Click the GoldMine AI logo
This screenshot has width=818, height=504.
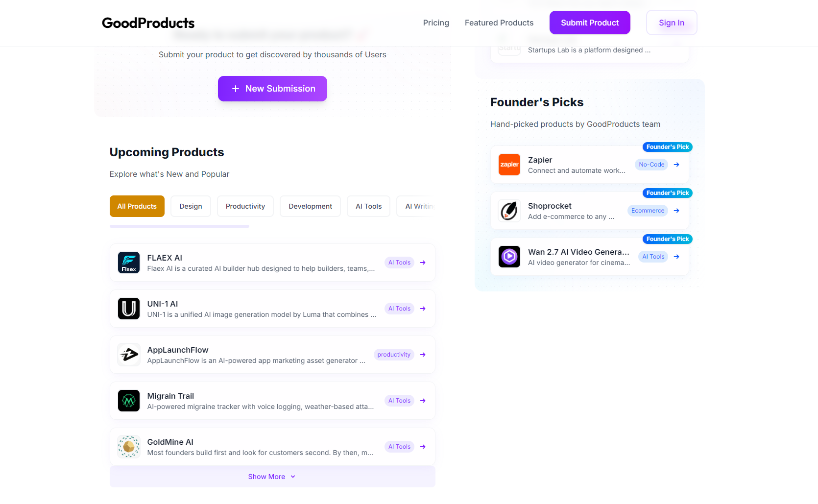click(128, 446)
